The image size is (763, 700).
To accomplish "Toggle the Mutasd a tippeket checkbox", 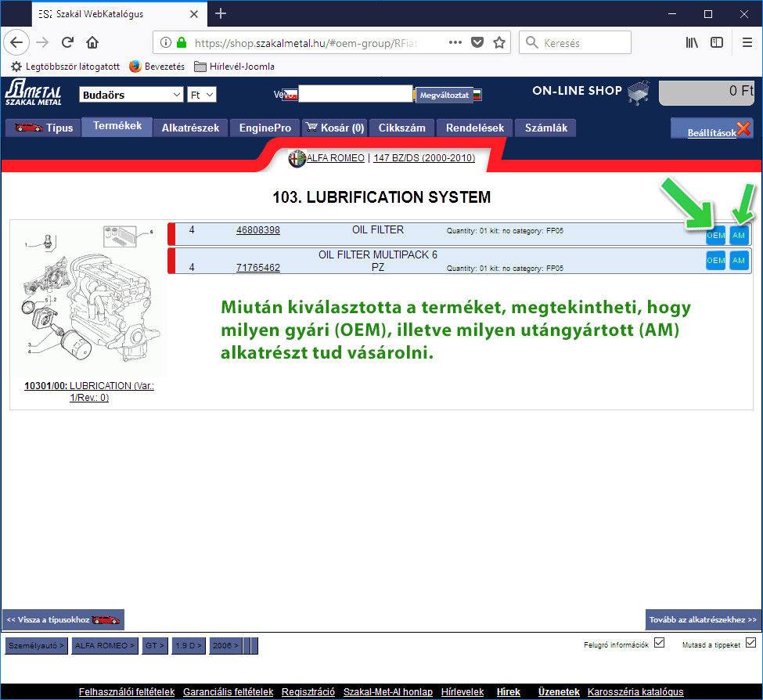I will coord(750,643).
